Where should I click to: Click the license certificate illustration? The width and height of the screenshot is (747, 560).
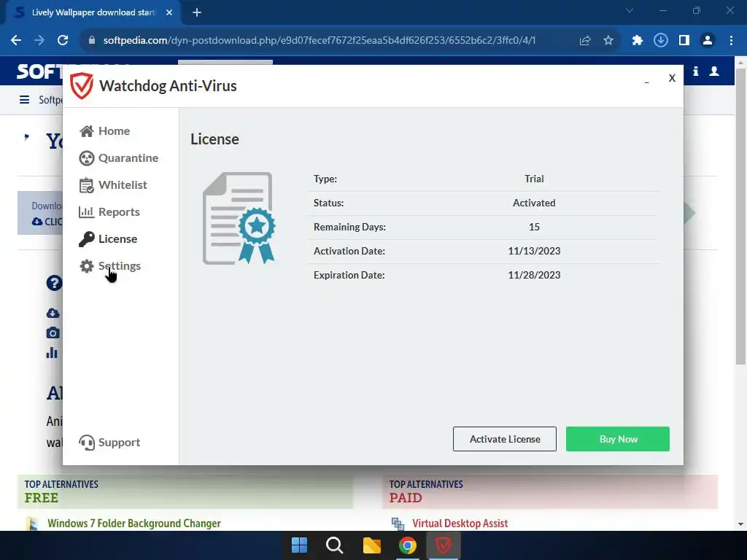(239, 218)
